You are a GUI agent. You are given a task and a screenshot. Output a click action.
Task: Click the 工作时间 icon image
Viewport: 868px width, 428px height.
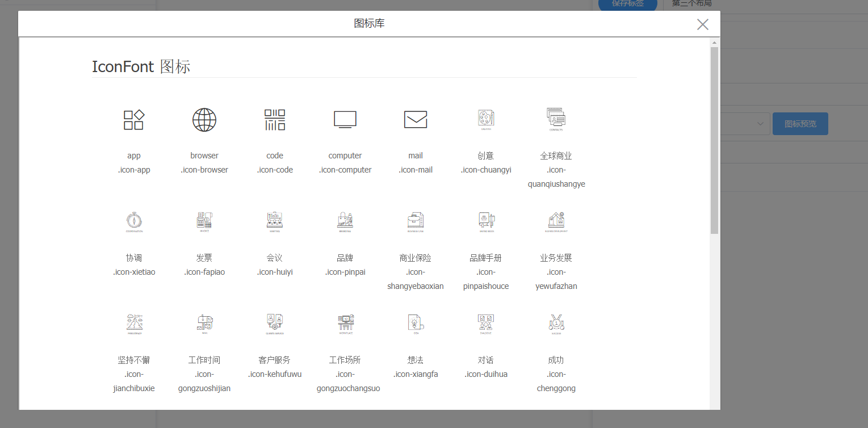click(204, 324)
